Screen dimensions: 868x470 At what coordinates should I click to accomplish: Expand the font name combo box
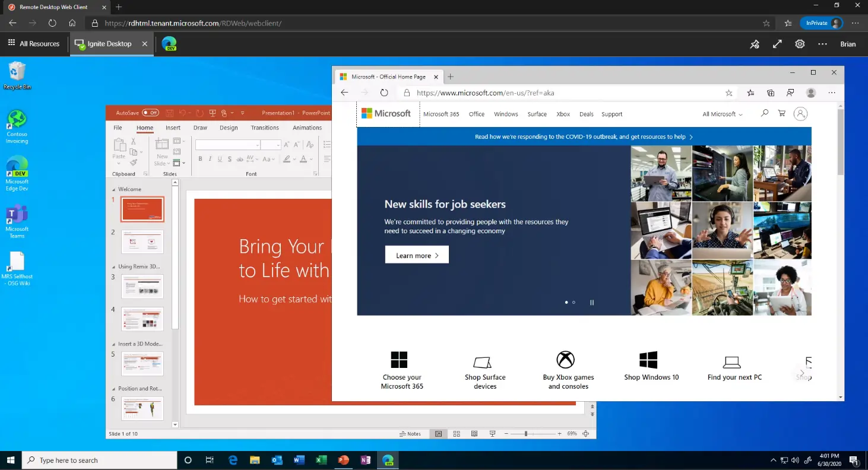(x=258, y=145)
